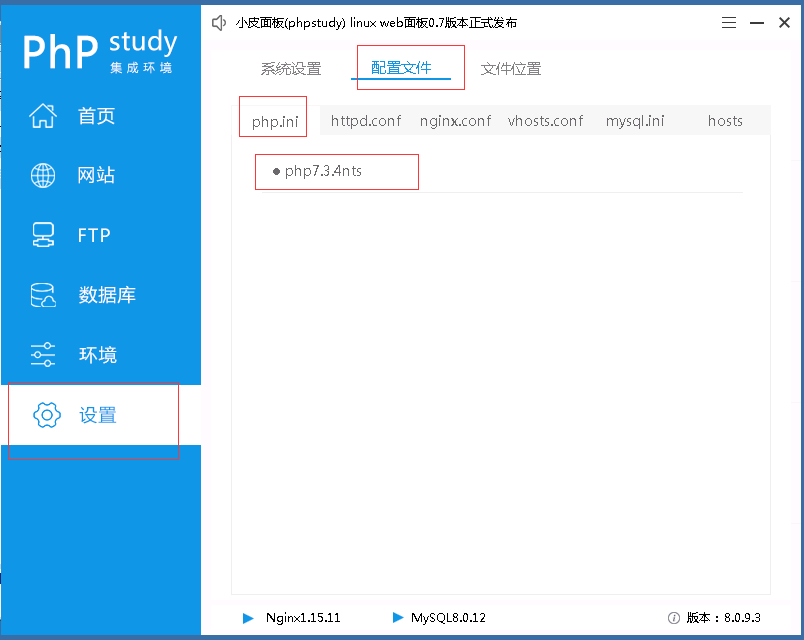Open 设置 in the sidebar
Screen dimensions: 804x640
tap(97, 415)
